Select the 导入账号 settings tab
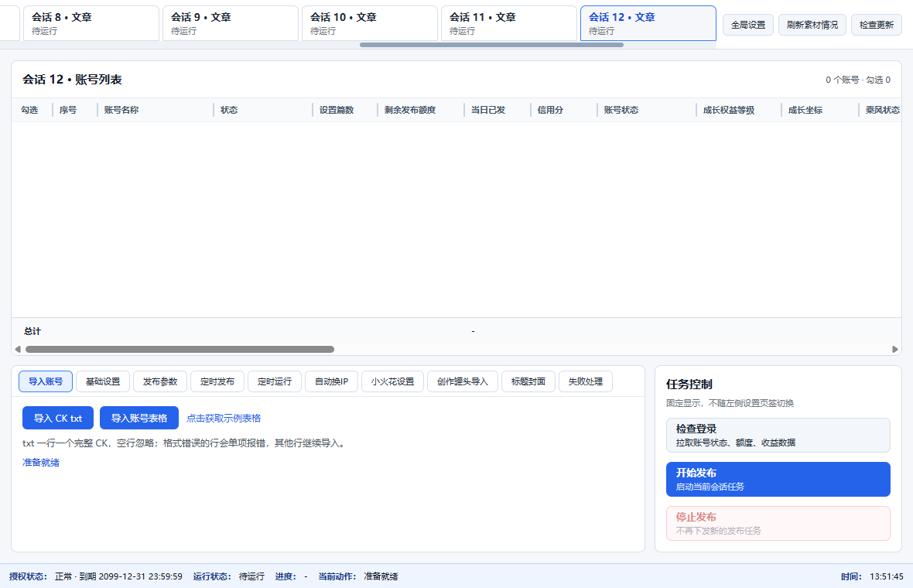The image size is (913, 588). pyautogui.click(x=46, y=381)
